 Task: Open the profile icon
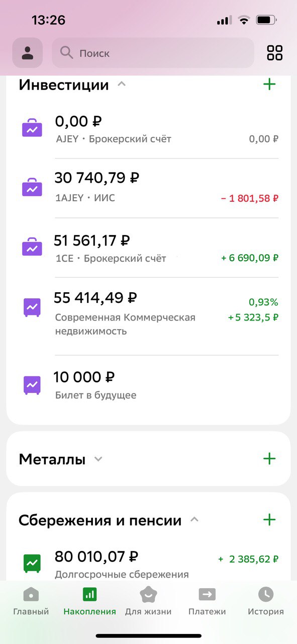coord(27,53)
